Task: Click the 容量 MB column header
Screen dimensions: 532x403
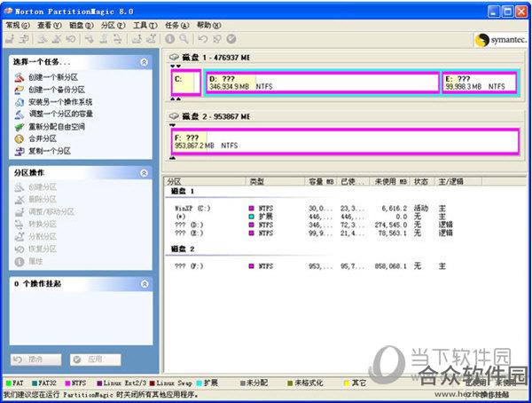Action: pos(321,181)
